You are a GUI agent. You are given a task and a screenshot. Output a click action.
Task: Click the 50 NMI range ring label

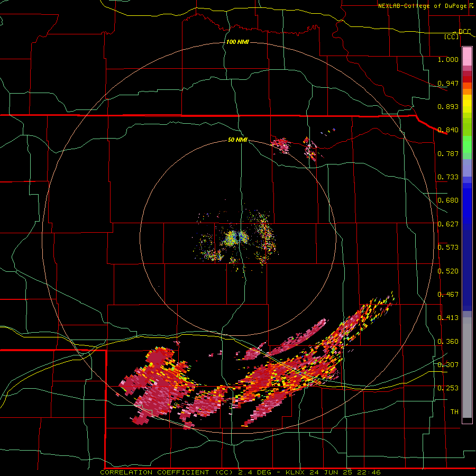237,140
